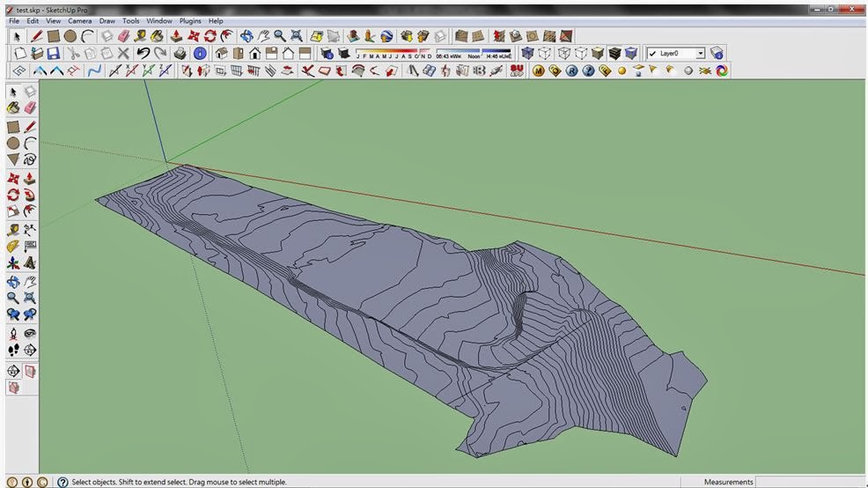Open the File menu

14,21
